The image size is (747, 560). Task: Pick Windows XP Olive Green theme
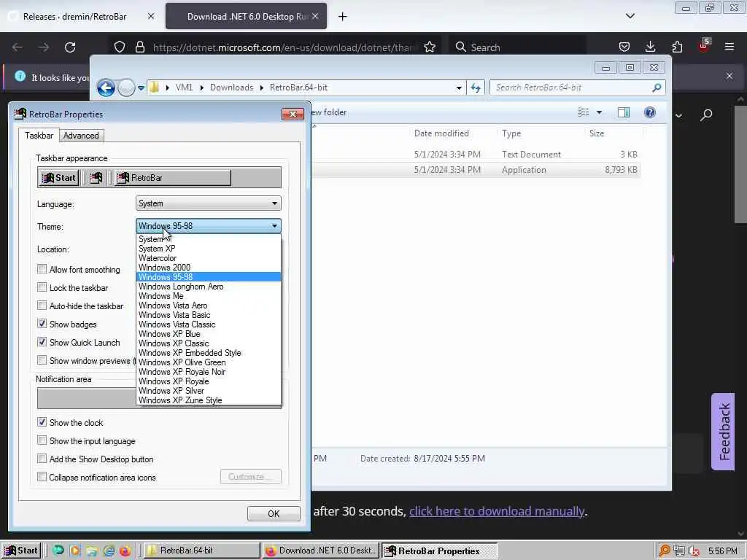pyautogui.click(x=209, y=362)
